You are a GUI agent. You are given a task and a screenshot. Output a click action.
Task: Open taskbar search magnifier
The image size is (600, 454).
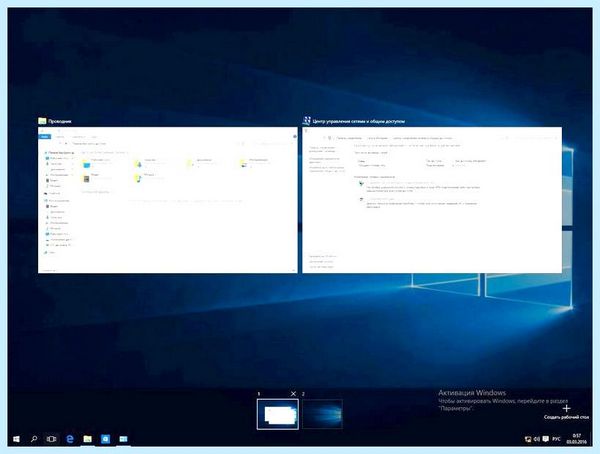tap(34, 439)
